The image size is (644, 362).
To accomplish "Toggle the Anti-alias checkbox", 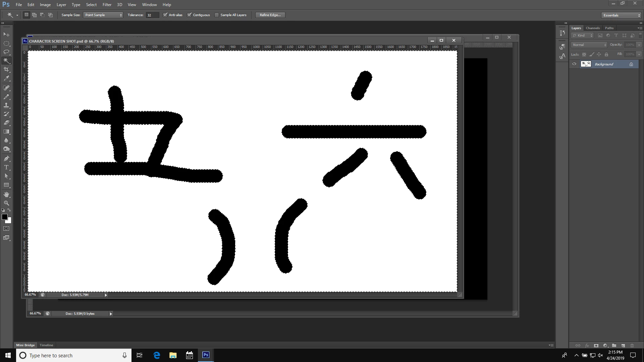I will coord(165,15).
